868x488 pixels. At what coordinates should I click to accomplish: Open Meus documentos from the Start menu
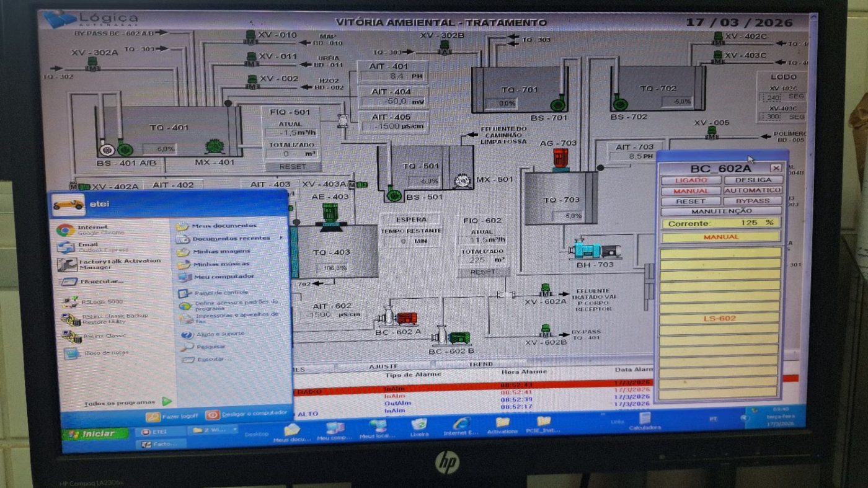216,226
